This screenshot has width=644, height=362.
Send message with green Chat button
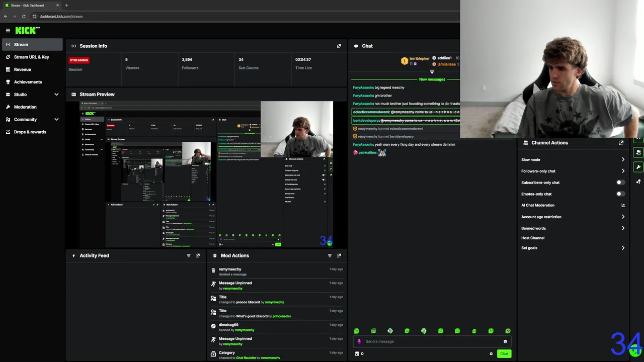(504, 353)
